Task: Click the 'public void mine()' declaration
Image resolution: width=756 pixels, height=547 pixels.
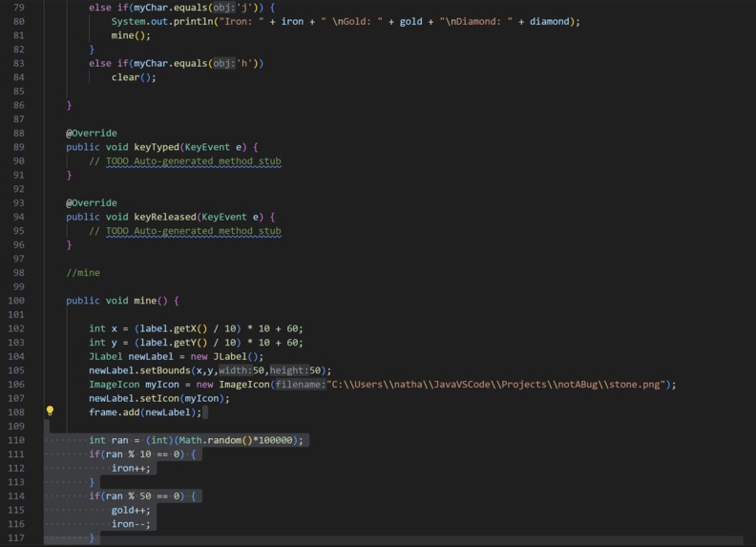Action: point(122,301)
